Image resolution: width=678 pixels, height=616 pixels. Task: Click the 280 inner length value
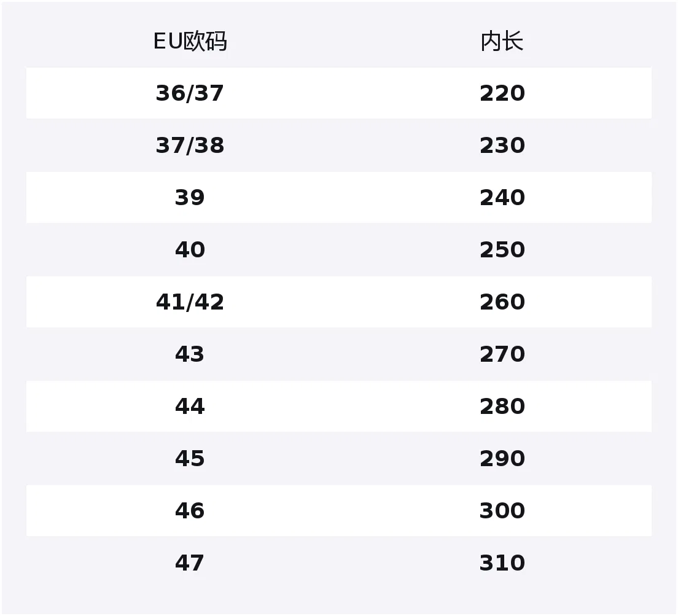pyautogui.click(x=502, y=407)
